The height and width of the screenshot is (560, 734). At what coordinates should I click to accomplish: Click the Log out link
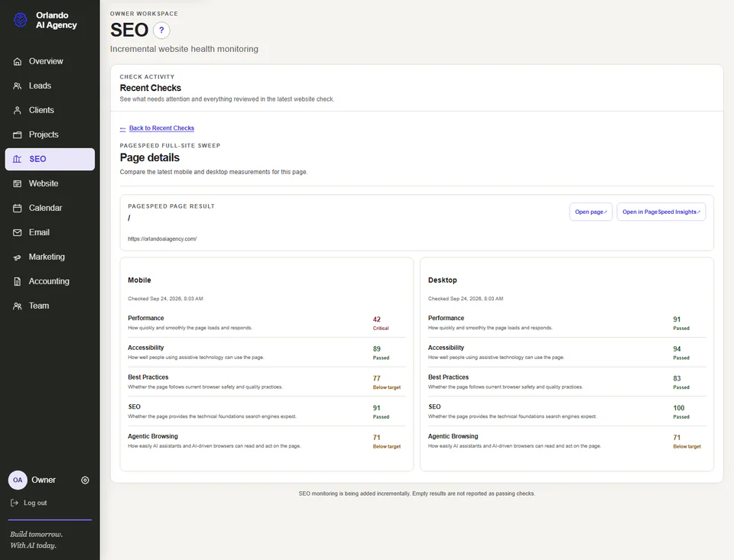pos(35,503)
